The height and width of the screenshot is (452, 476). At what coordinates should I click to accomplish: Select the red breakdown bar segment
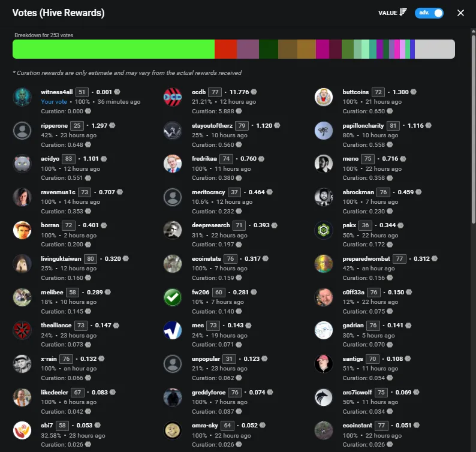[x=225, y=49]
